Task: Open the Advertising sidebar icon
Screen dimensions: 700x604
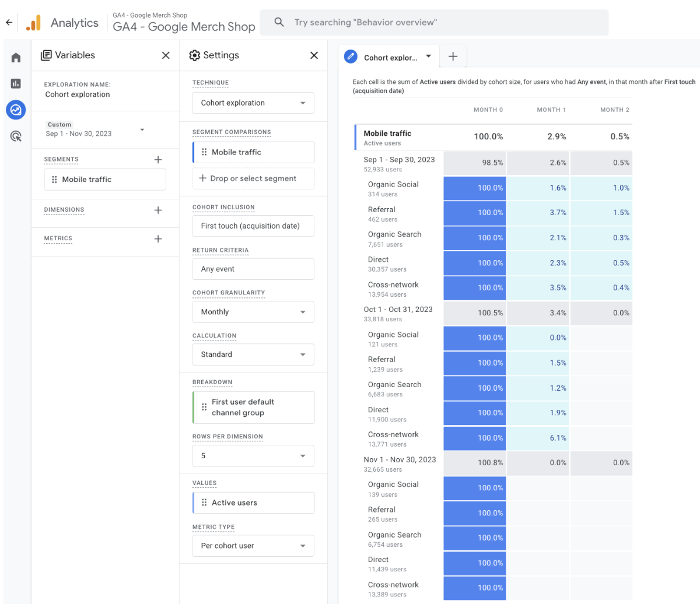Action: [16, 136]
